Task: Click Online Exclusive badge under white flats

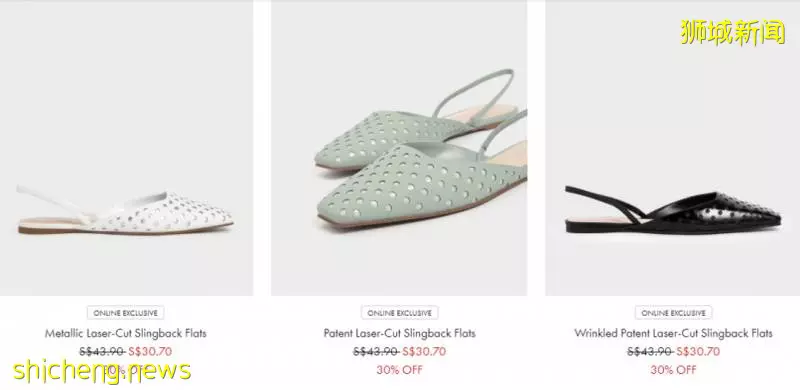Action: click(125, 313)
